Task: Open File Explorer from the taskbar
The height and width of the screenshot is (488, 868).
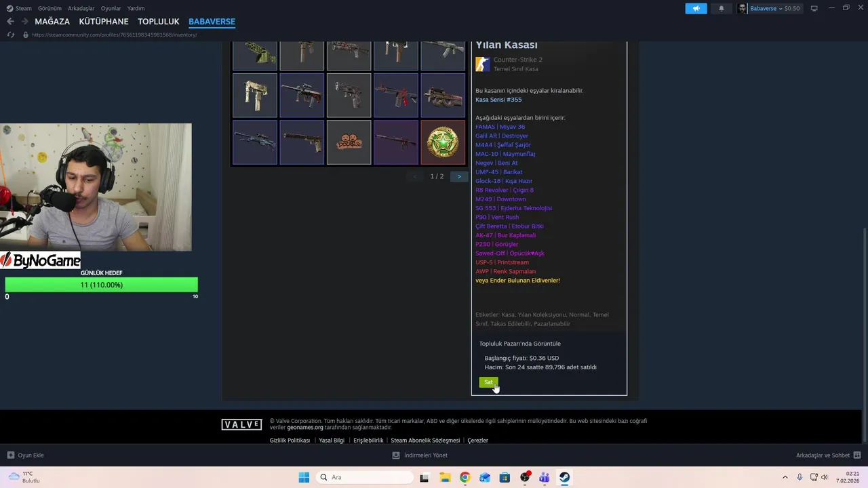Action: click(x=445, y=477)
